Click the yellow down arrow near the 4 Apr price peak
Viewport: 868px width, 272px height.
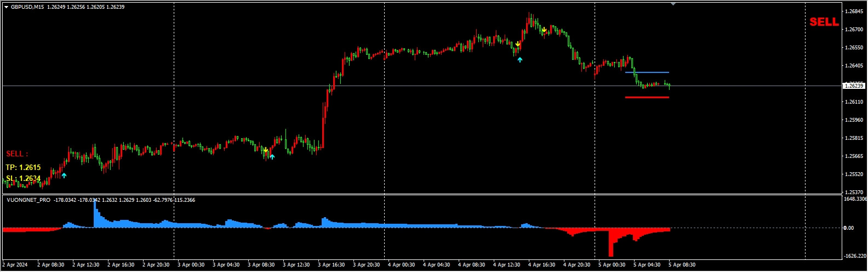(544, 30)
